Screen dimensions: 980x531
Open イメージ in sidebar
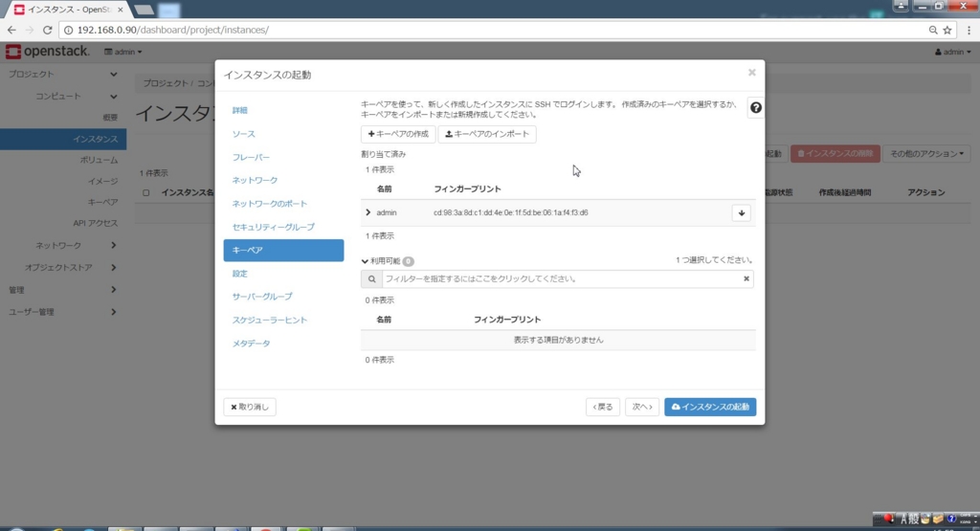click(x=102, y=182)
